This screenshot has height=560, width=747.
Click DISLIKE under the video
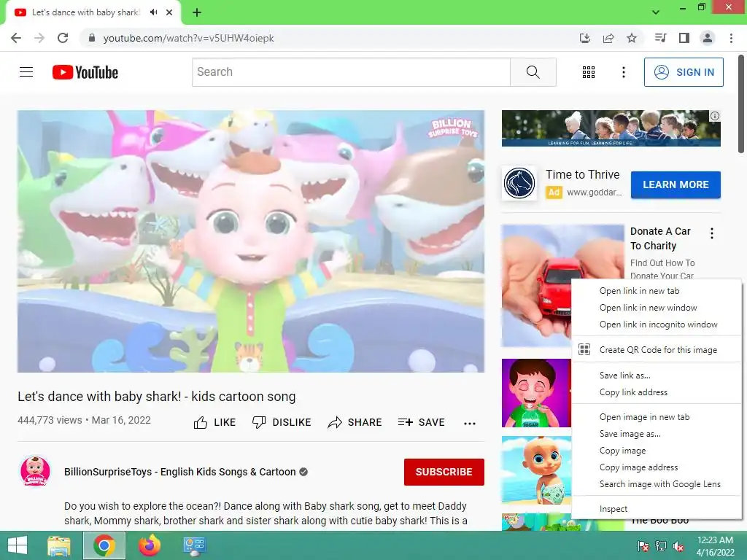(x=282, y=422)
